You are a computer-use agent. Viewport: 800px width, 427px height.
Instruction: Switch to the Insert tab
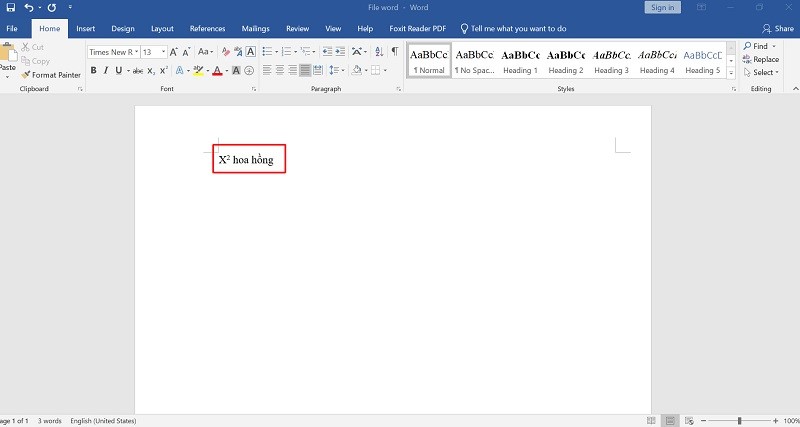click(x=86, y=29)
